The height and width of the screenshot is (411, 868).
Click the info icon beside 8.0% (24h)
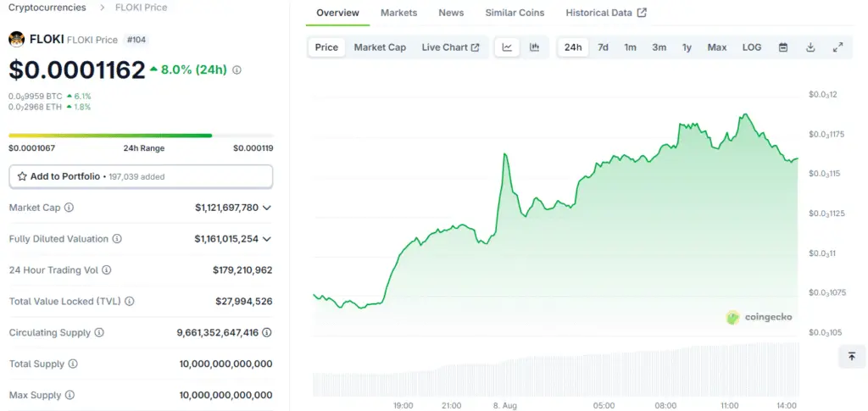237,70
